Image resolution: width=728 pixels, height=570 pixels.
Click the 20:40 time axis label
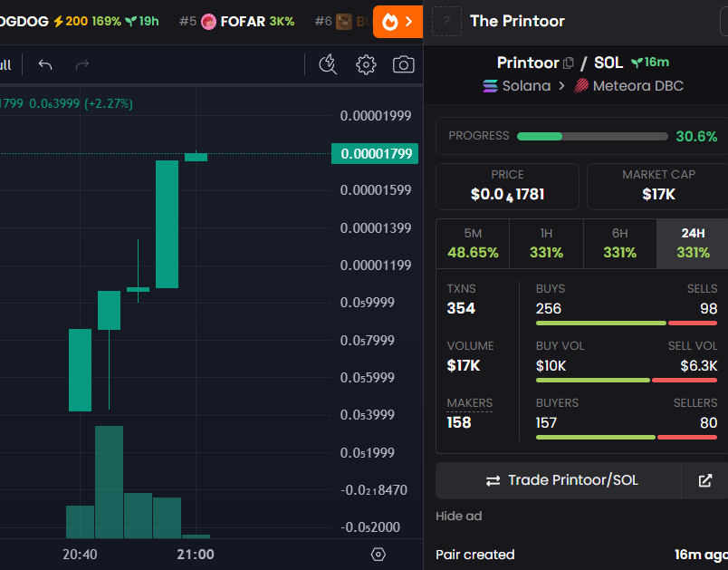coord(80,555)
